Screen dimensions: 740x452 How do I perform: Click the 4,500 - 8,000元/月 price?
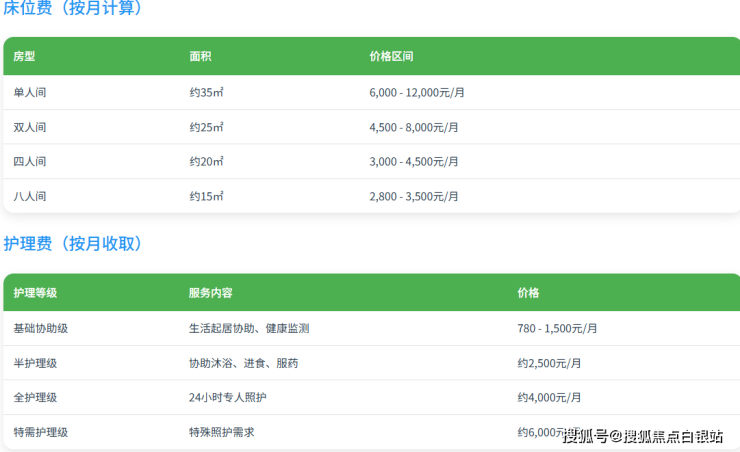pyautogui.click(x=414, y=127)
